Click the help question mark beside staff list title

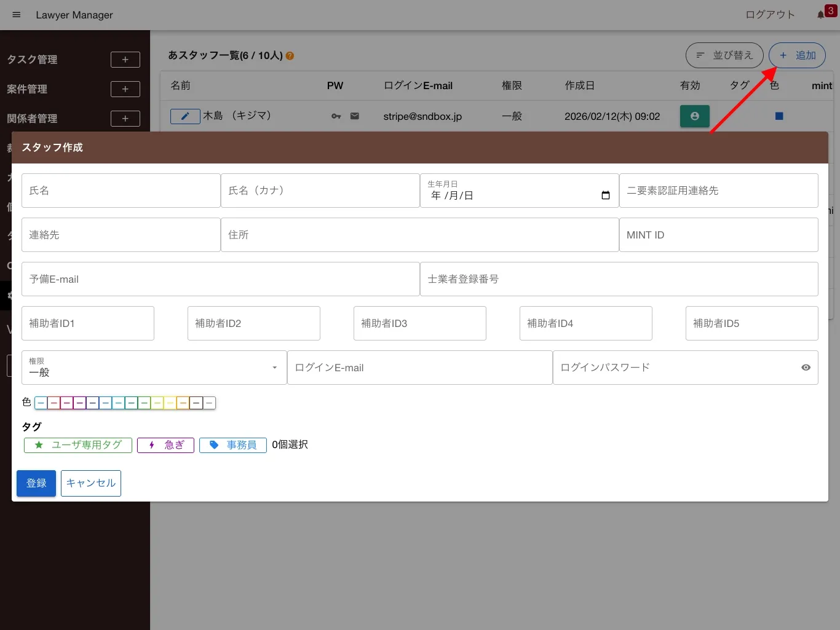coord(290,56)
